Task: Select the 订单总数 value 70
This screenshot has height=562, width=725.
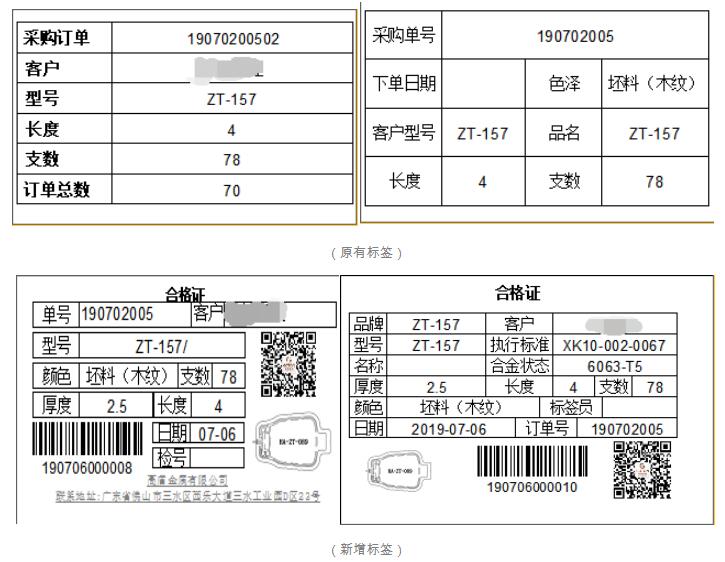Action: (x=233, y=191)
